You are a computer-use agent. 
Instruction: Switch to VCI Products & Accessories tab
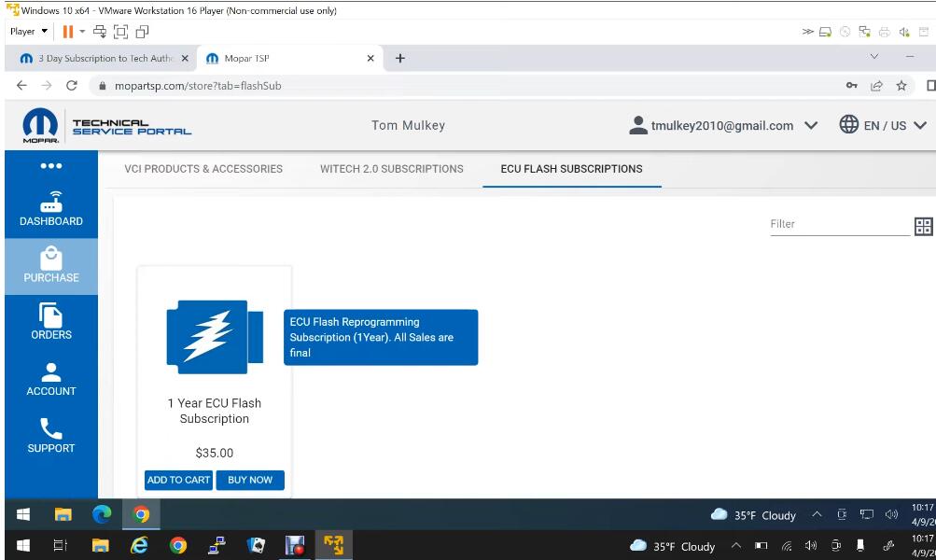203,169
